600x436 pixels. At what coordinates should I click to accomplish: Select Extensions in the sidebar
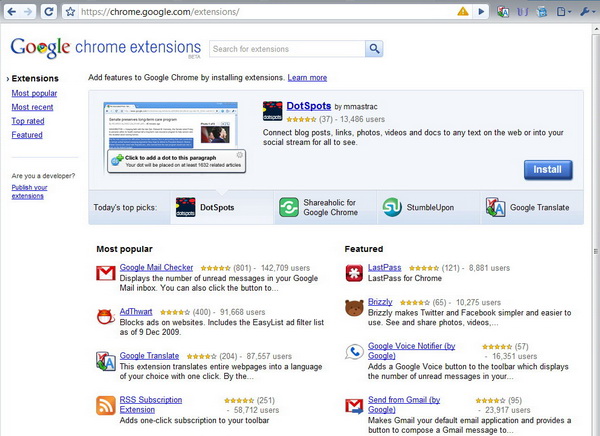35,78
